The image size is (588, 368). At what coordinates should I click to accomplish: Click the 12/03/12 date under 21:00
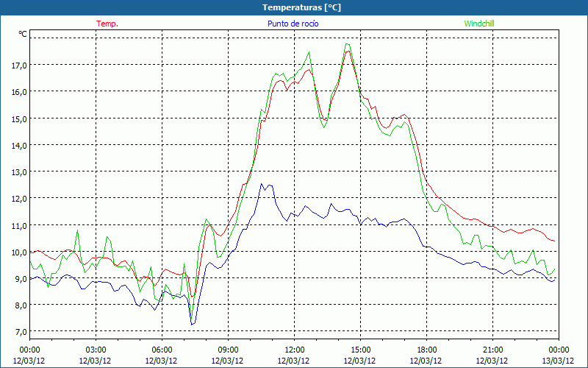point(492,361)
